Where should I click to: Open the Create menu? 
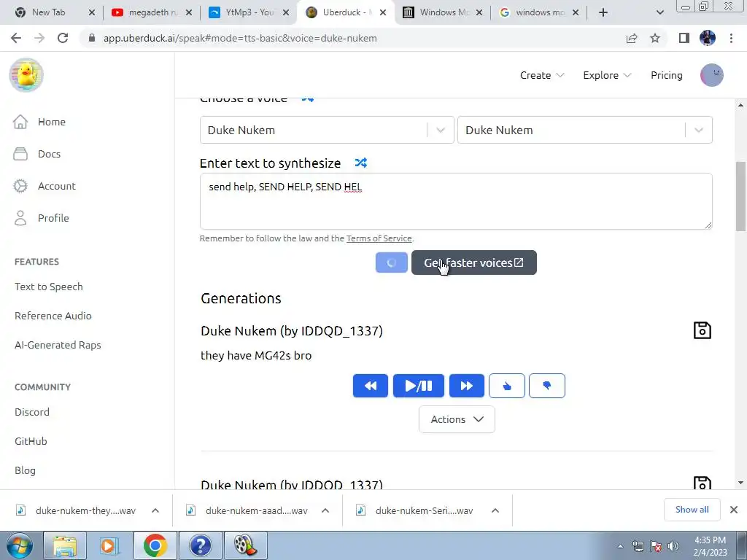pos(542,75)
